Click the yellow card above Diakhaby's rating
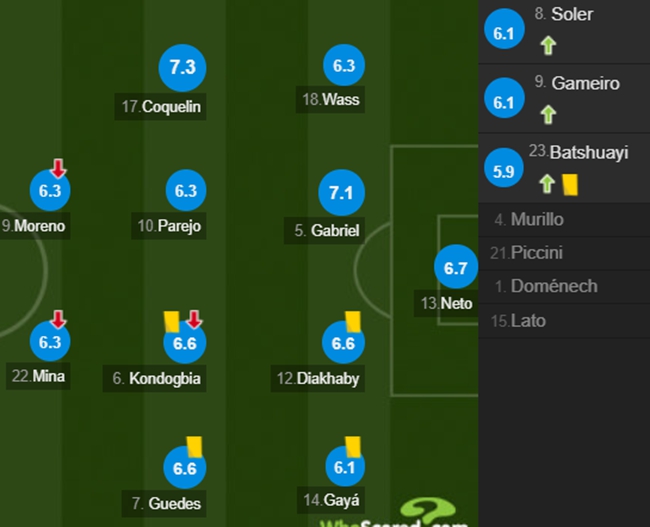The width and height of the screenshot is (650, 527). [353, 322]
